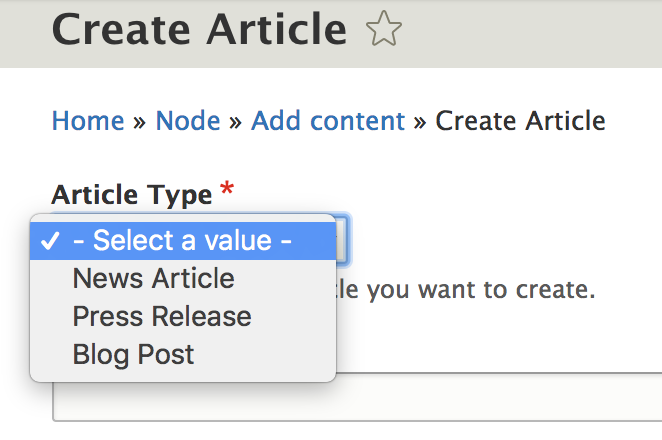Click the red required asterisk
Screen dimensions: 662x440
(x=228, y=190)
